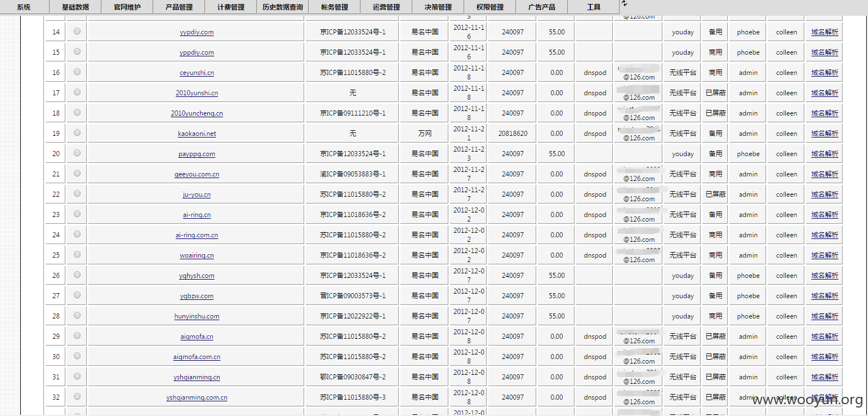Open the aiqmofa.com.cn domain link

[197, 357]
